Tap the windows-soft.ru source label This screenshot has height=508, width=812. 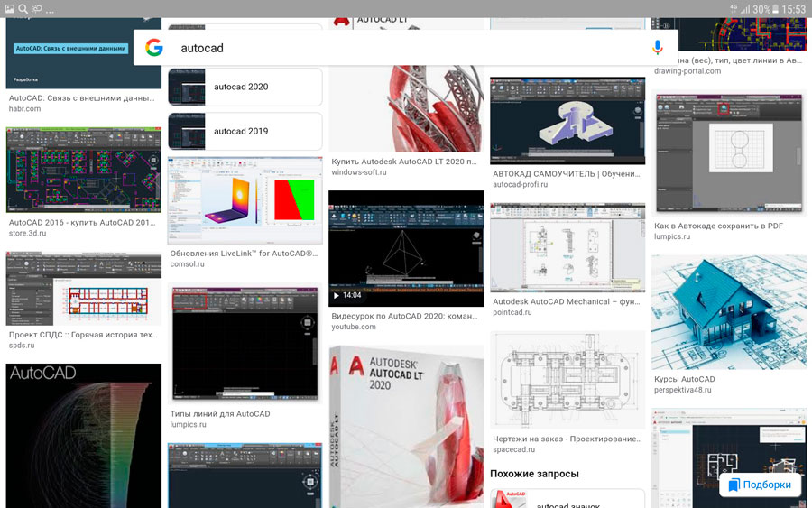point(359,172)
